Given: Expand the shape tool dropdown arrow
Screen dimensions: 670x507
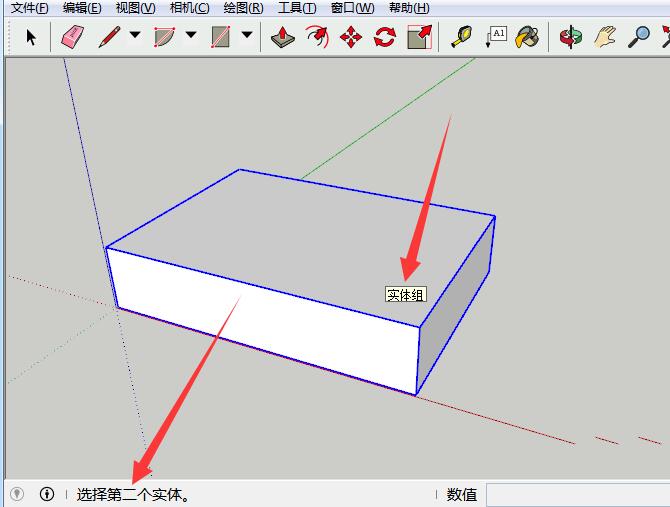Looking at the screenshot, I should pos(247,35).
